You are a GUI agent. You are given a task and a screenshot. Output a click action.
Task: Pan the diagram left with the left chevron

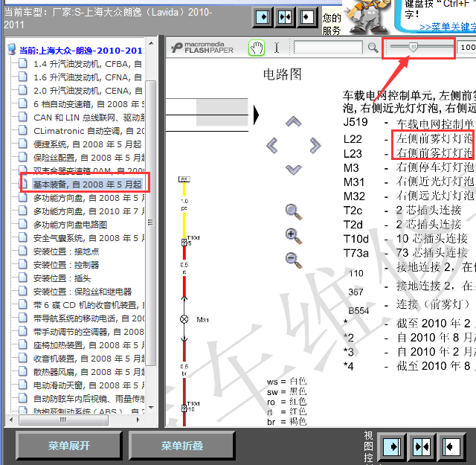coord(272,146)
